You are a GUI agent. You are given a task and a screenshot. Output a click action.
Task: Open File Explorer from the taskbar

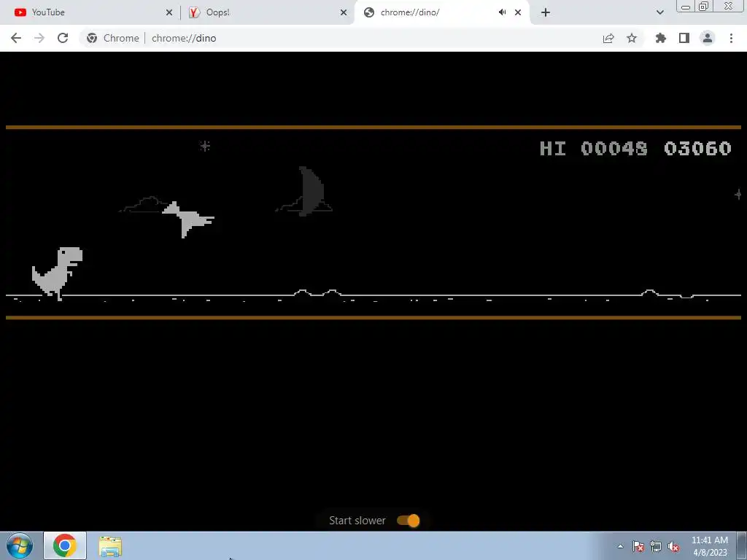[110, 546]
